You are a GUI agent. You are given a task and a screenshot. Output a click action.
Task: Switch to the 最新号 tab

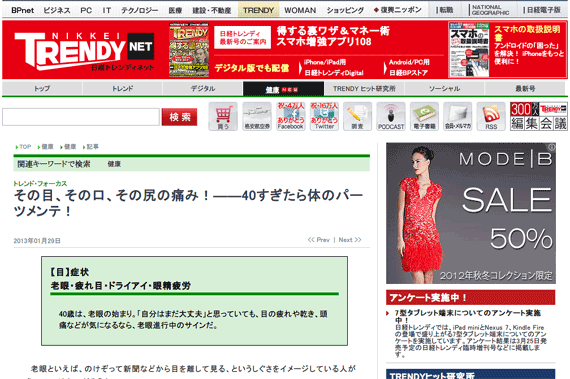pos(525,88)
